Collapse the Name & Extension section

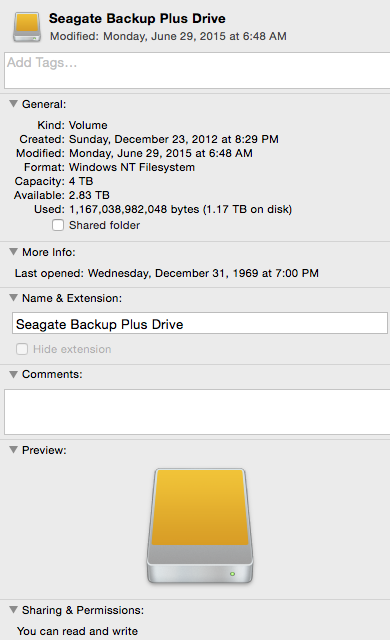pyautogui.click(x=13, y=298)
